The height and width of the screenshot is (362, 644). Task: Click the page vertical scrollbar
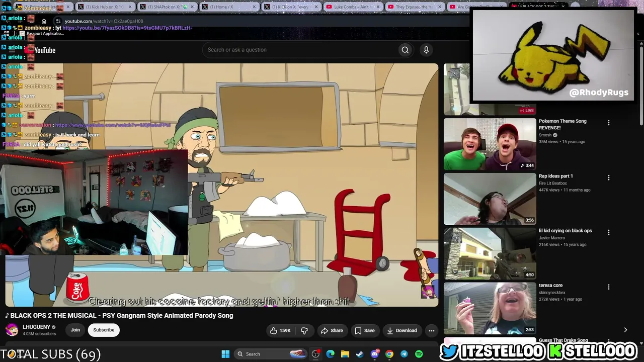[641, 85]
